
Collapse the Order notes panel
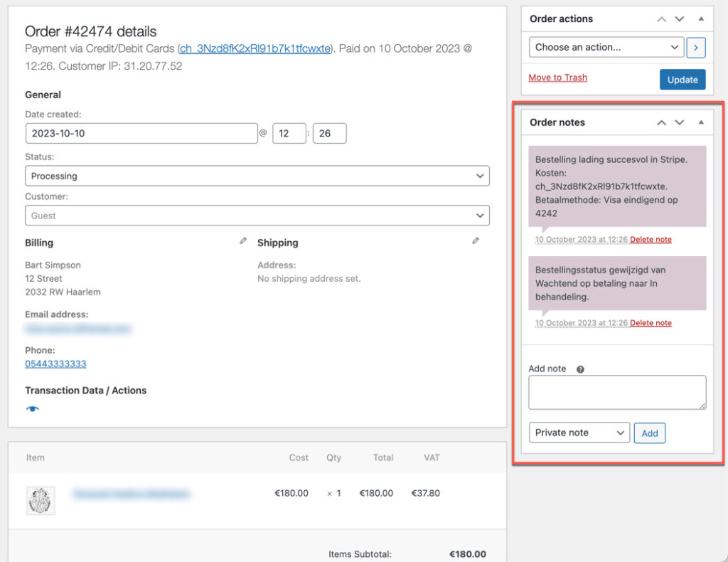701,122
